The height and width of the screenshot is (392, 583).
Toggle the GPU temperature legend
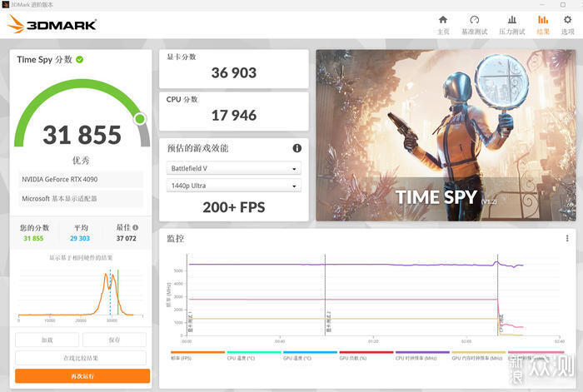pyautogui.click(x=310, y=355)
